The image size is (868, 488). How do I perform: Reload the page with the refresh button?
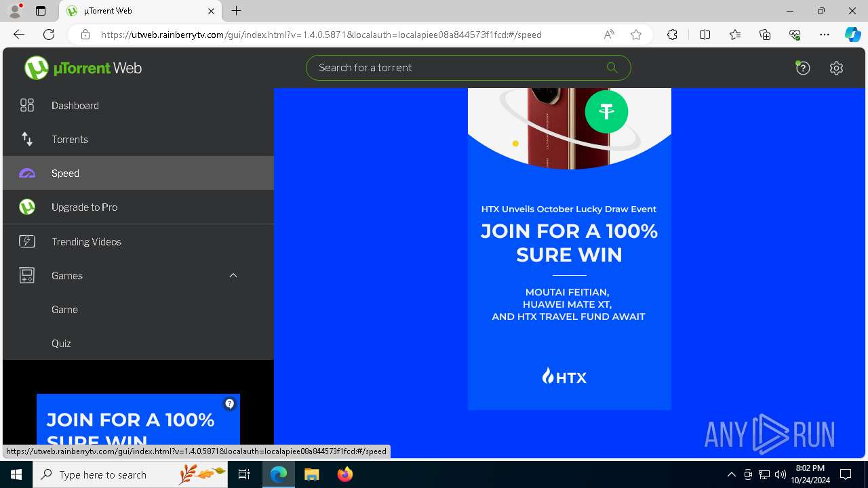click(x=49, y=35)
